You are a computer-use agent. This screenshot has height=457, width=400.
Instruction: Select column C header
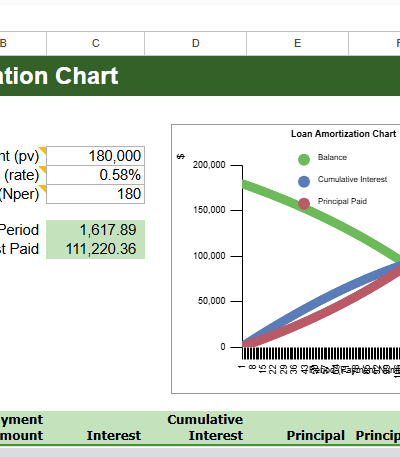click(96, 43)
